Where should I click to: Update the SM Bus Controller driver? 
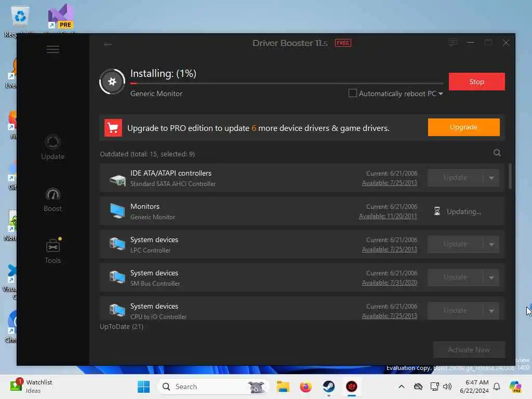[x=455, y=277]
